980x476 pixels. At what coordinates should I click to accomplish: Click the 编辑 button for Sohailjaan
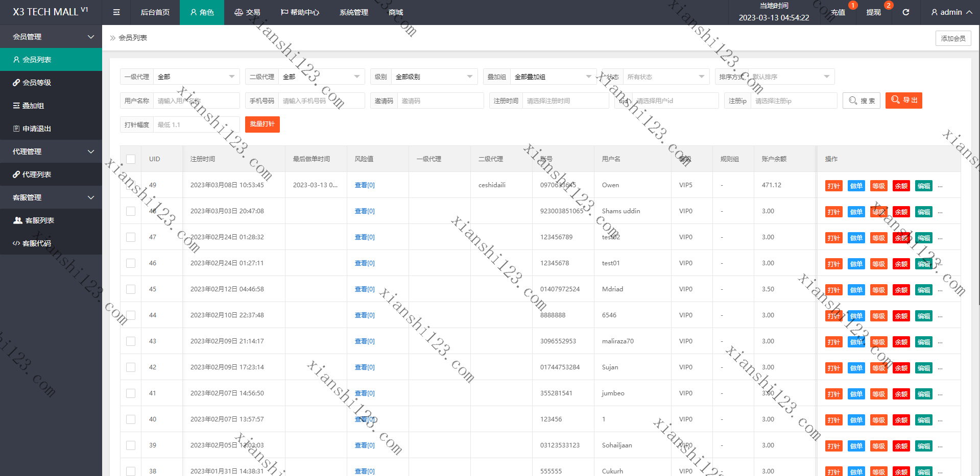point(924,446)
